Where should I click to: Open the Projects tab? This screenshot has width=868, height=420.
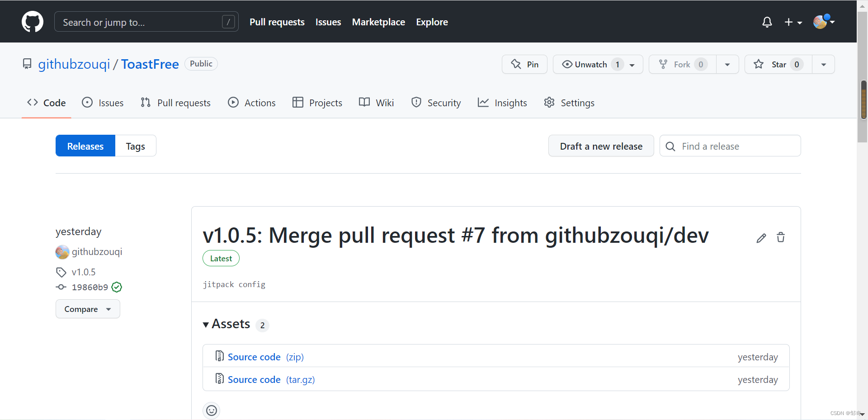point(317,103)
